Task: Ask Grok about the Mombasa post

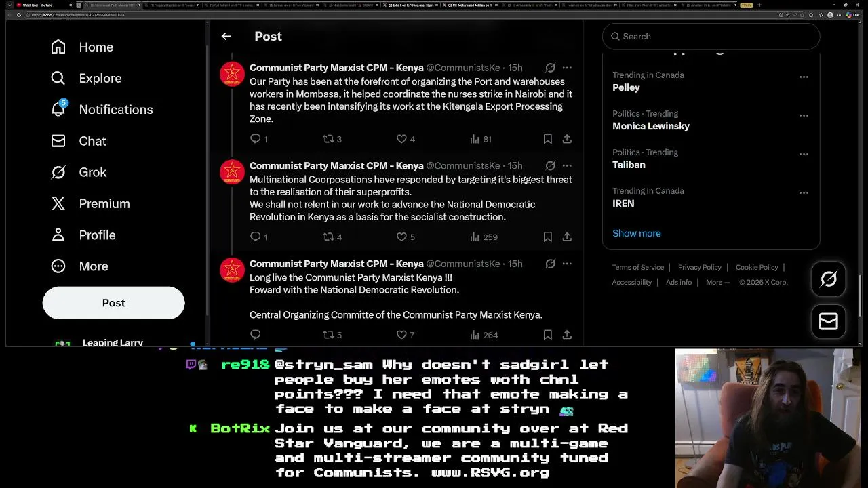Action: click(550, 68)
